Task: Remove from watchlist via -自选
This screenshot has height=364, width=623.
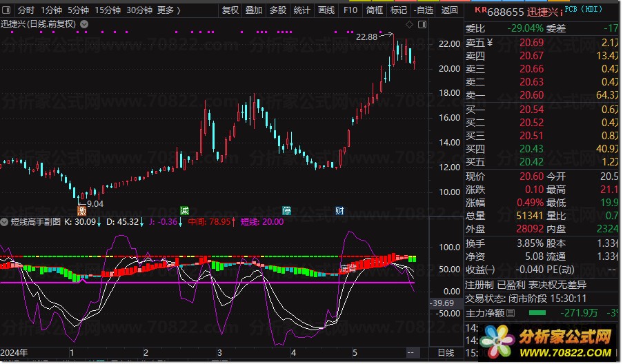Action: pyautogui.click(x=424, y=10)
